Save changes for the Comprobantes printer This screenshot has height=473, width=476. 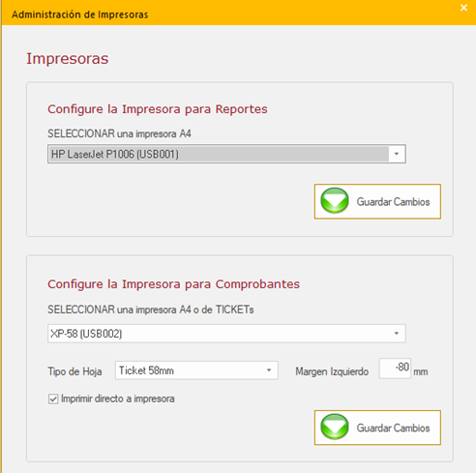tap(377, 428)
